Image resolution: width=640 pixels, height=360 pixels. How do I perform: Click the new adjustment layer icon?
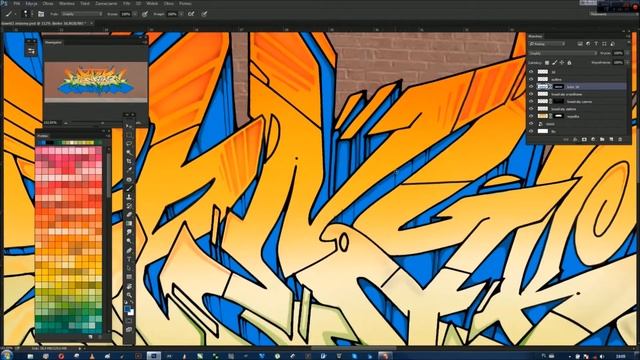click(x=593, y=140)
